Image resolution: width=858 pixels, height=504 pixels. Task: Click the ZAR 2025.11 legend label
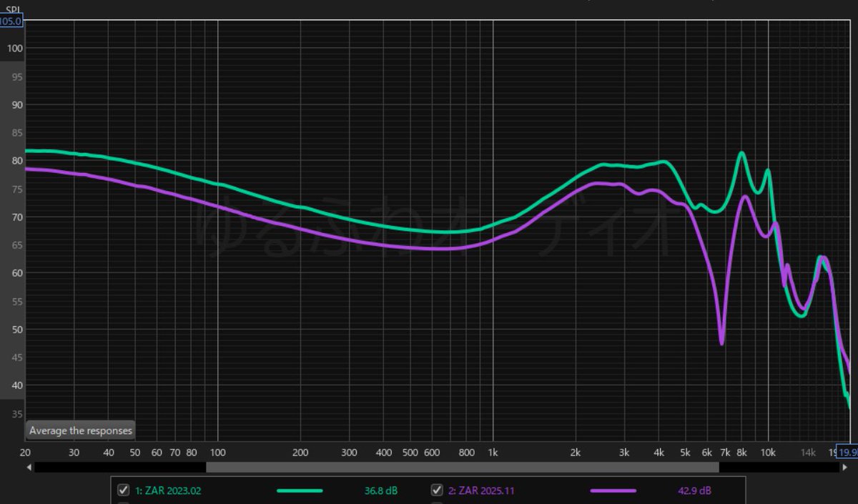(481, 491)
